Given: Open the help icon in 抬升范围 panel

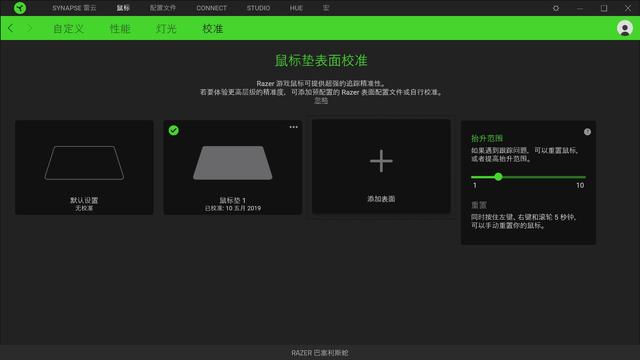Looking at the screenshot, I should click(x=587, y=132).
